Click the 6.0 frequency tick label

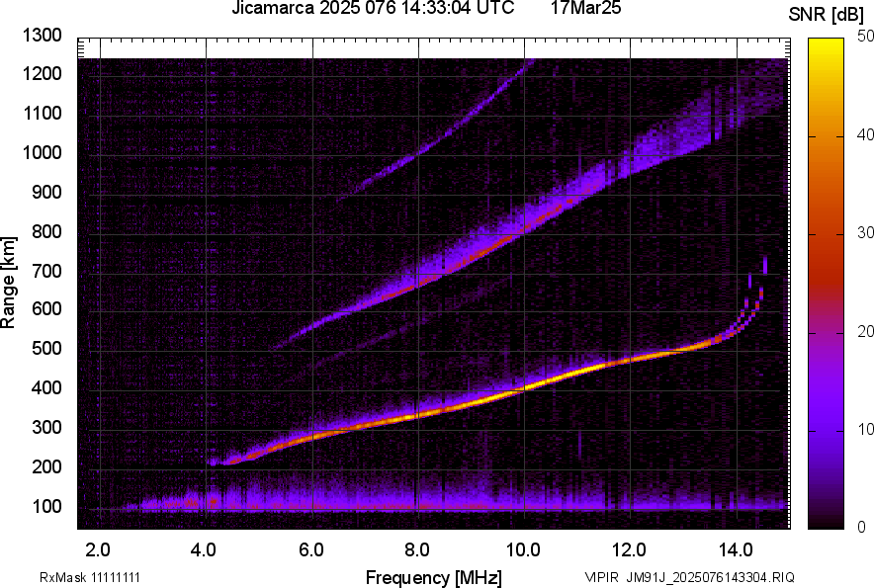[310, 550]
